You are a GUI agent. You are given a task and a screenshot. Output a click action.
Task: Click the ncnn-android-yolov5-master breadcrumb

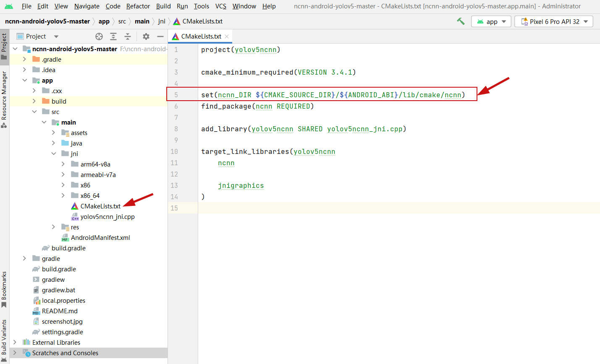pyautogui.click(x=47, y=21)
